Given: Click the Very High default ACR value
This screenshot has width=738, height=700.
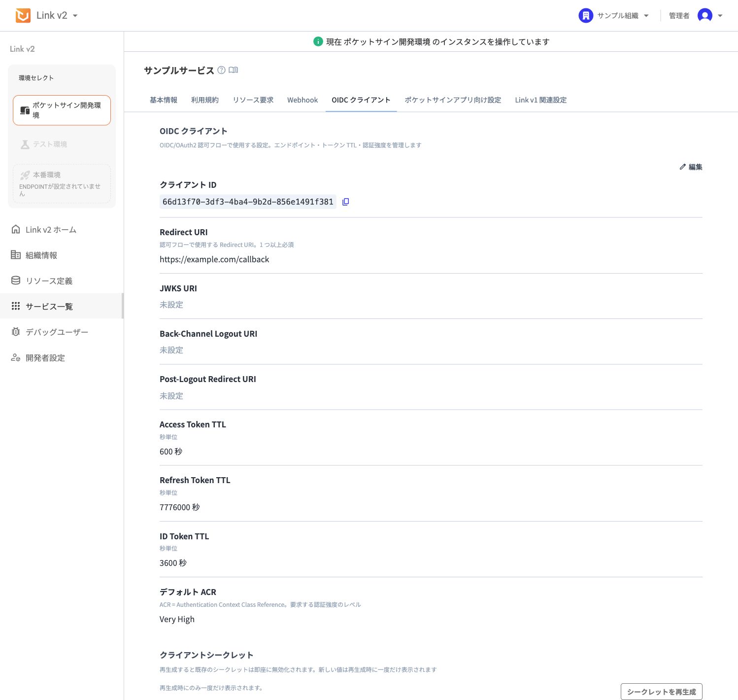Looking at the screenshot, I should pos(177,619).
